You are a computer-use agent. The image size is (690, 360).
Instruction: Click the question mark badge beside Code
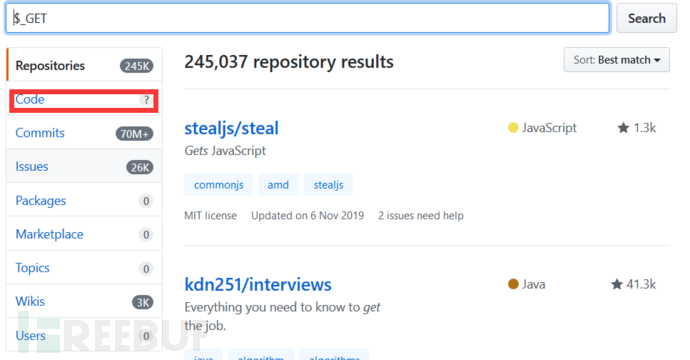[146, 100]
